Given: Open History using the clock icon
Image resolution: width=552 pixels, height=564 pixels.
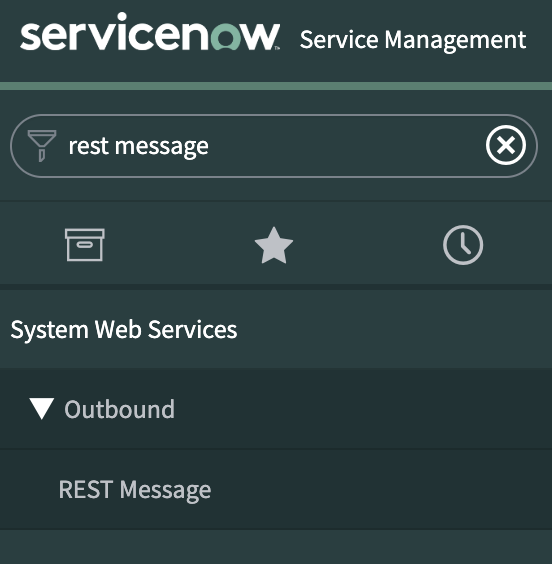Looking at the screenshot, I should point(463,245).
